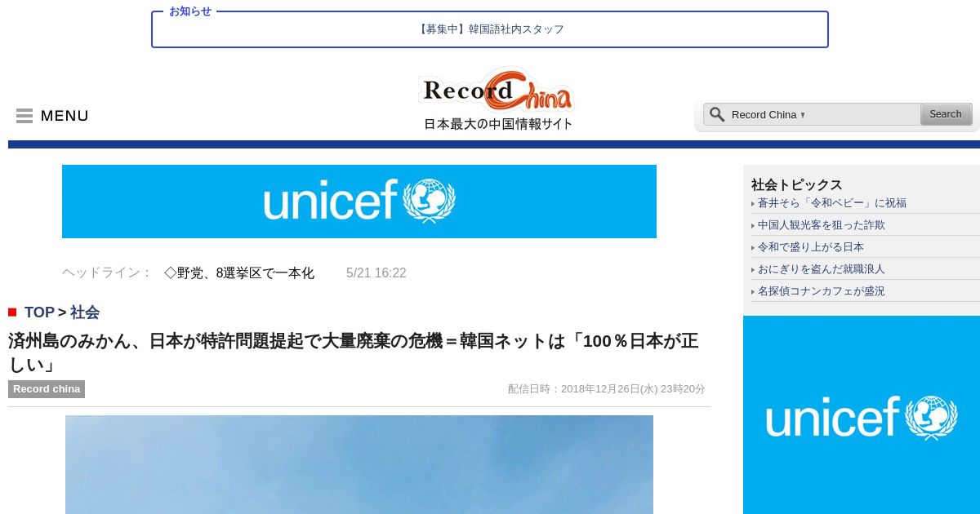
Task: Click the article title about 済州島のみかん
Action: [354, 352]
